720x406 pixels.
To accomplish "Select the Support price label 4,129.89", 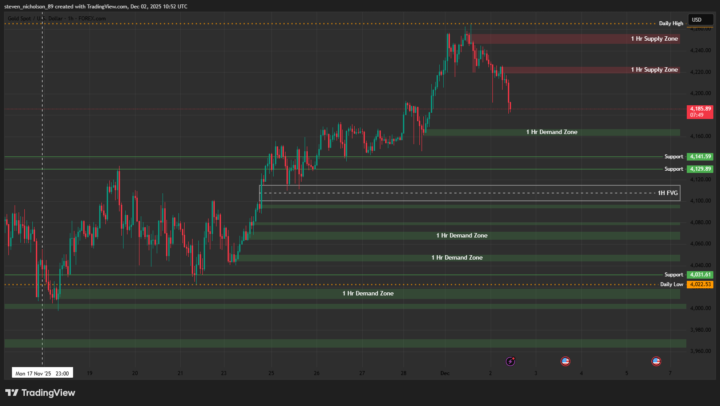I will click(x=700, y=169).
